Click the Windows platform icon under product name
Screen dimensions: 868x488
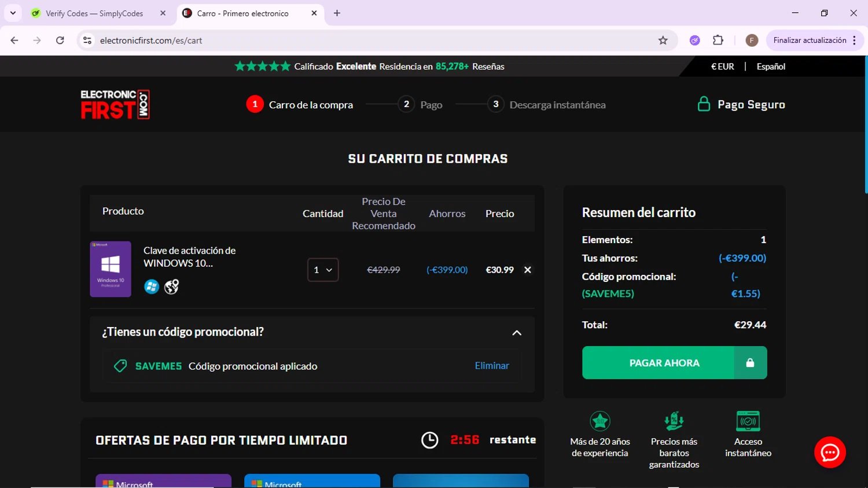[x=152, y=287]
